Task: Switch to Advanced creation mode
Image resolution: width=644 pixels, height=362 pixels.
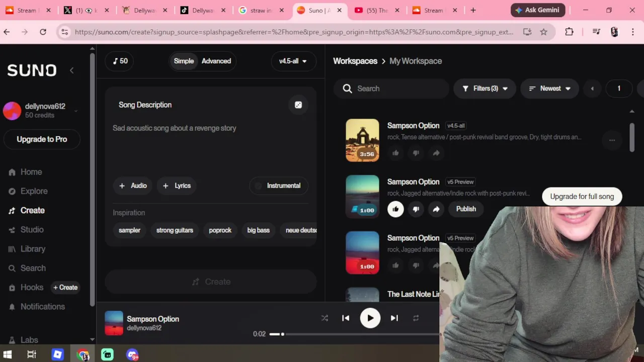Action: pos(216,61)
